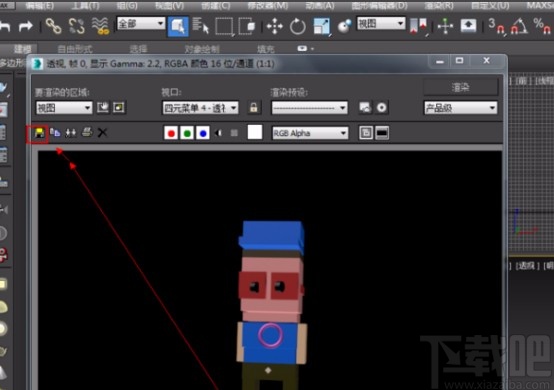This screenshot has width=554, height=390.
Task: Toggle the lock to viewport padlock
Action: coord(253,107)
